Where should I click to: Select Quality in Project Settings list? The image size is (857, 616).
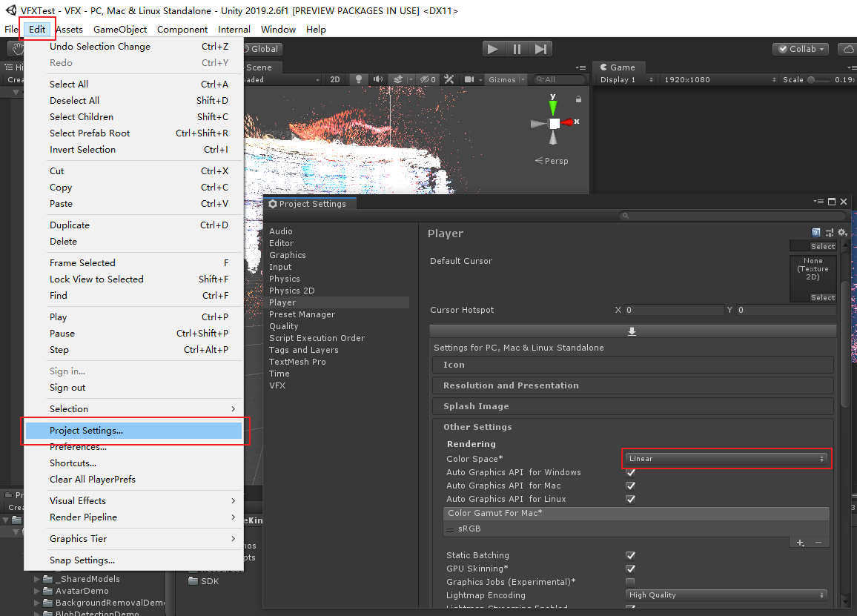tap(284, 326)
